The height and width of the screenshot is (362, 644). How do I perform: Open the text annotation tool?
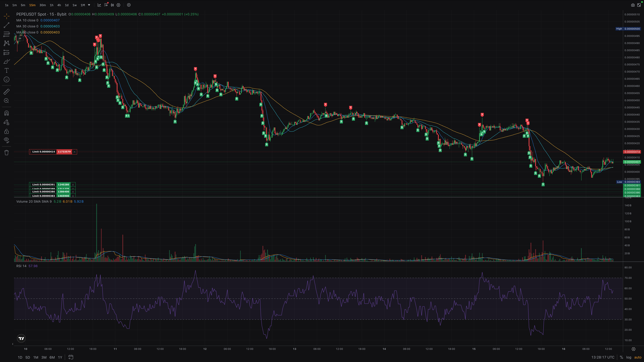pyautogui.click(x=7, y=70)
